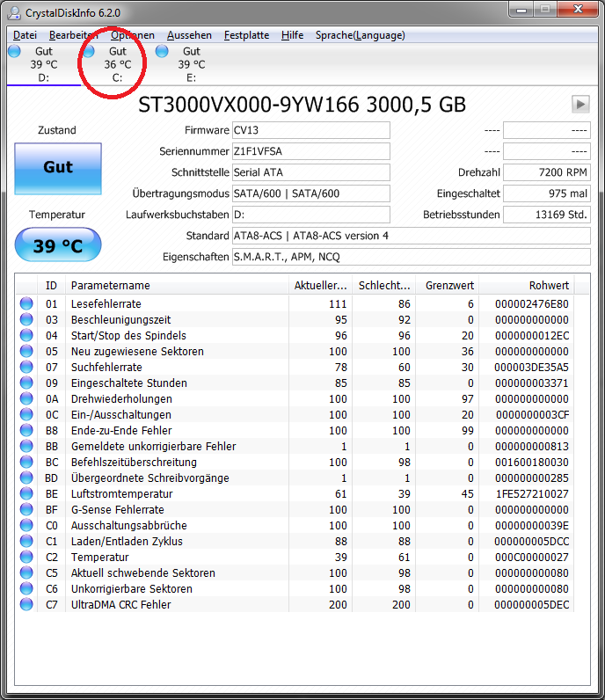Click the status orb for Übergeordnete Schreibvorgänge
605x700 pixels.
point(26,478)
